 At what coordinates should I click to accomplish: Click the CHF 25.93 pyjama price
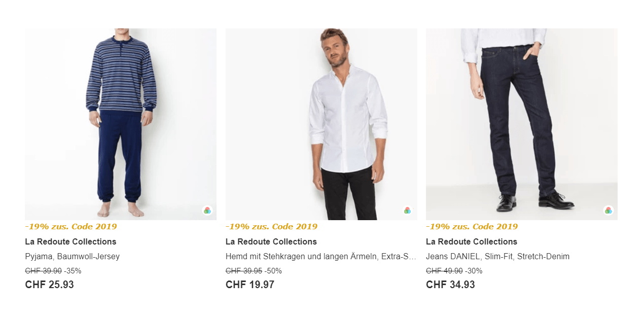tap(50, 285)
